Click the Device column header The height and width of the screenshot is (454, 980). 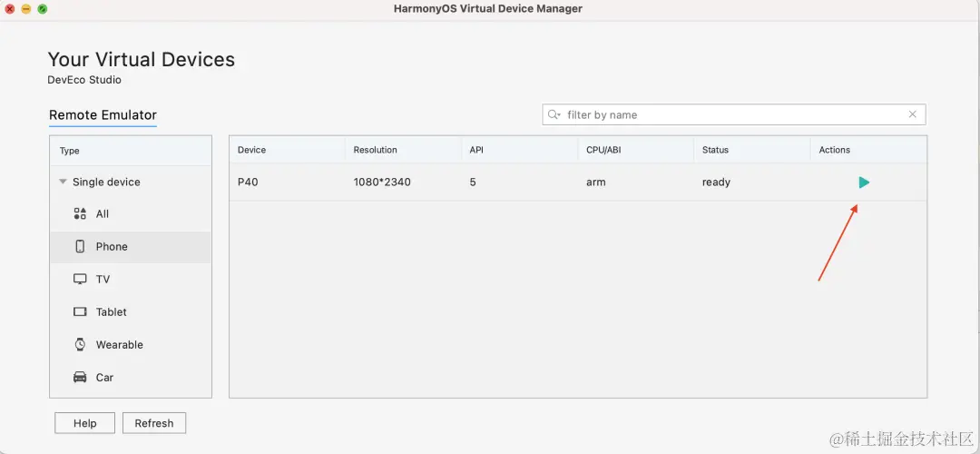(287, 150)
